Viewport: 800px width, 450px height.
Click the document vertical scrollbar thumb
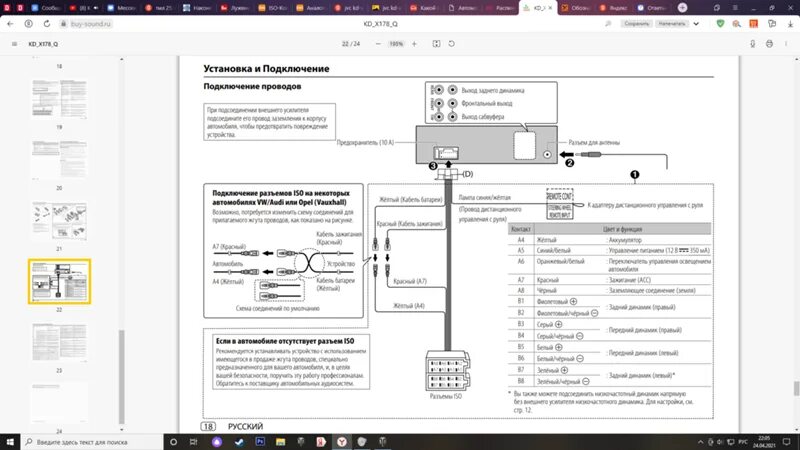796,388
